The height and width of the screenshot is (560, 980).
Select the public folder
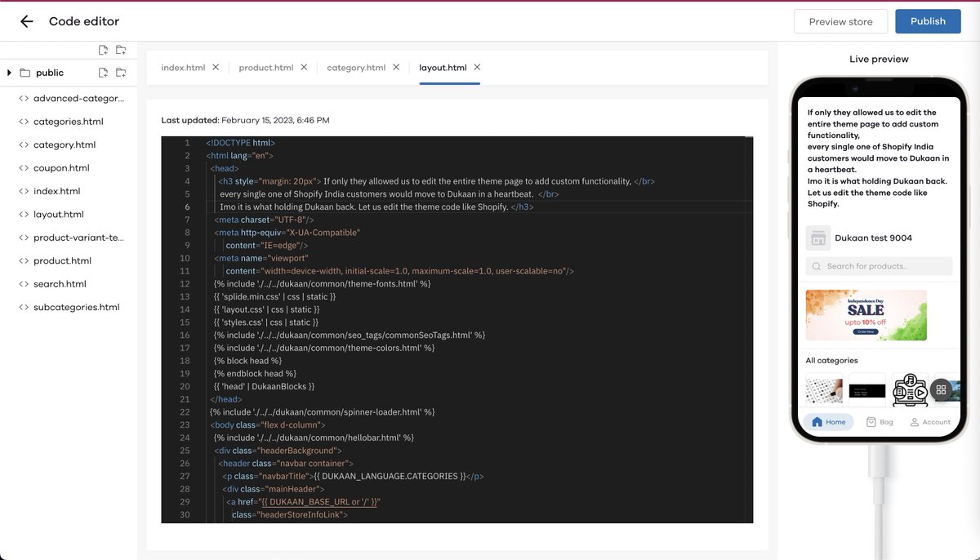pyautogui.click(x=50, y=73)
